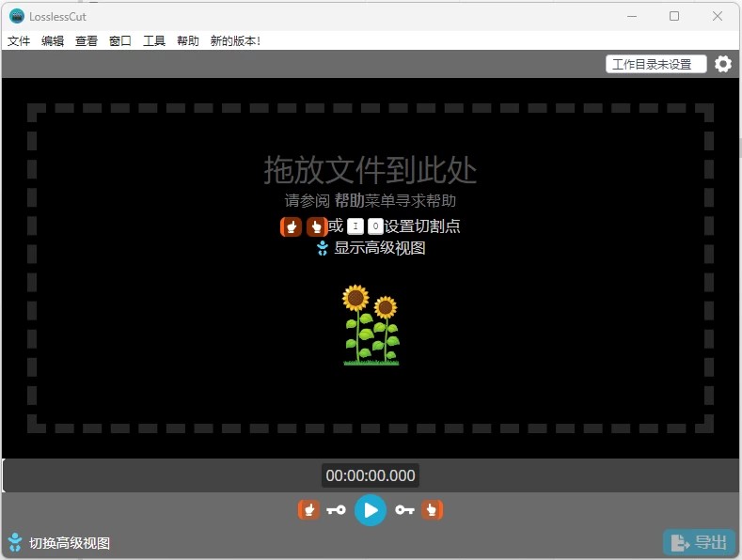Expand the 查看 menu
742x560 pixels.
point(87,41)
